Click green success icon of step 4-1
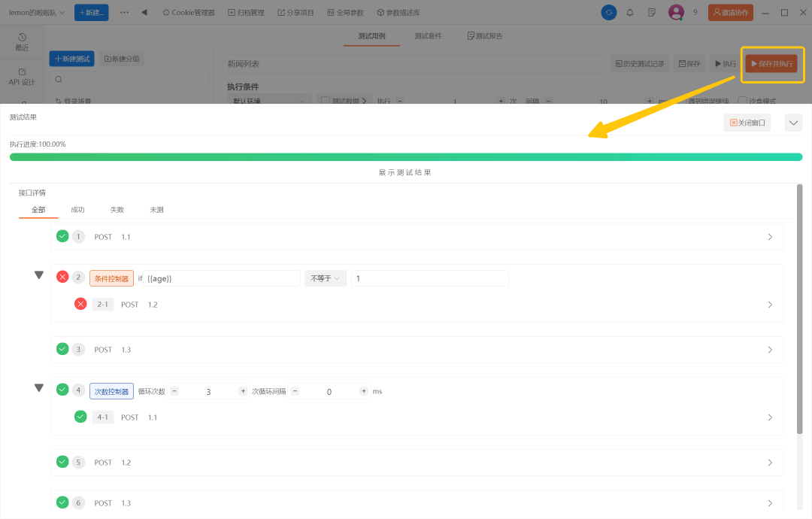812x519 pixels. tap(80, 417)
